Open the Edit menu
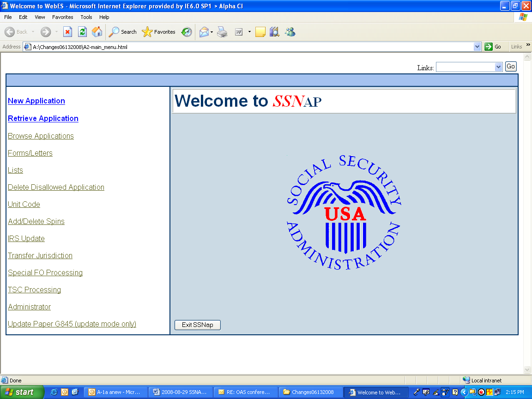The height and width of the screenshot is (399, 532). (x=23, y=17)
